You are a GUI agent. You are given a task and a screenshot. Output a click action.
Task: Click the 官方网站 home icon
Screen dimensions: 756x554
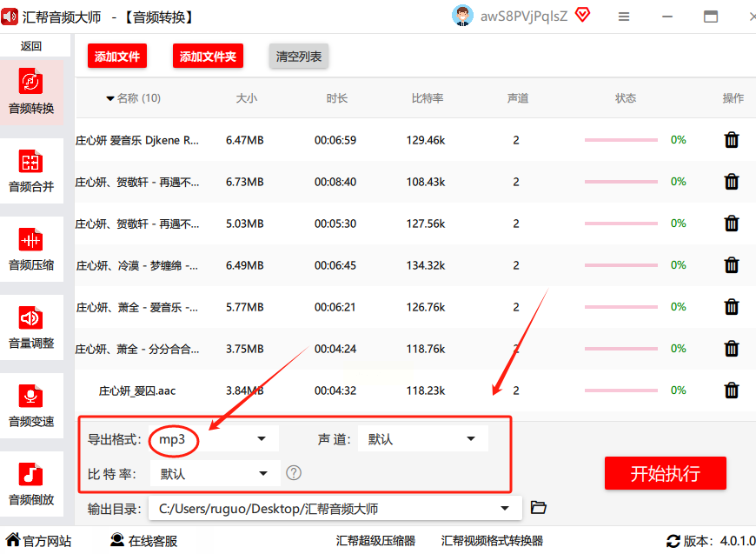pyautogui.click(x=13, y=539)
